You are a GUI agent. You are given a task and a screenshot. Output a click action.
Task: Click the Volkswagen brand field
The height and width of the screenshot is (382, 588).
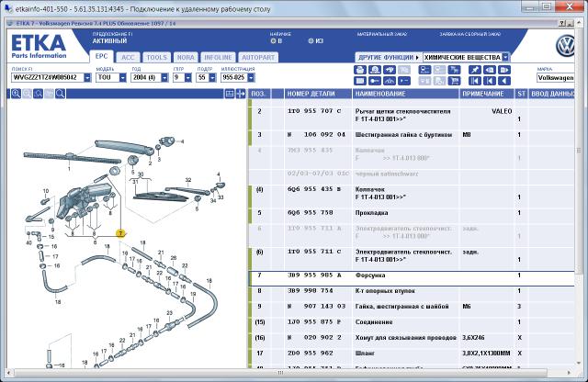pyautogui.click(x=555, y=78)
